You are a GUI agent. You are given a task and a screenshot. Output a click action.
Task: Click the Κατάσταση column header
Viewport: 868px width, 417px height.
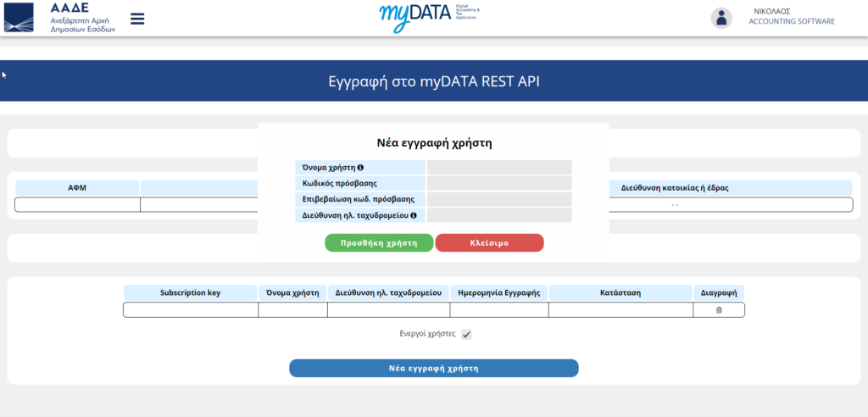click(620, 292)
